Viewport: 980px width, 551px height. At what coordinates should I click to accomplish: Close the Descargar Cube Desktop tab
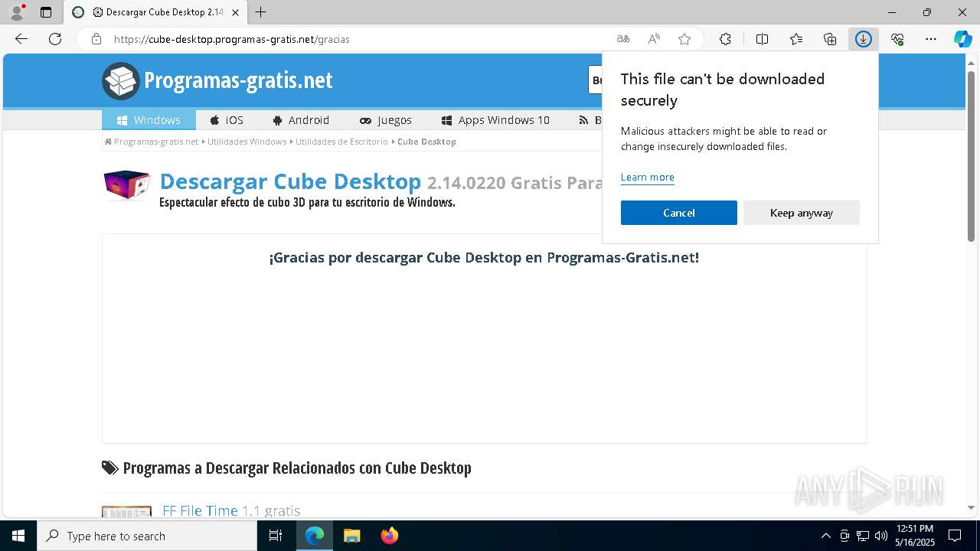pyautogui.click(x=235, y=12)
